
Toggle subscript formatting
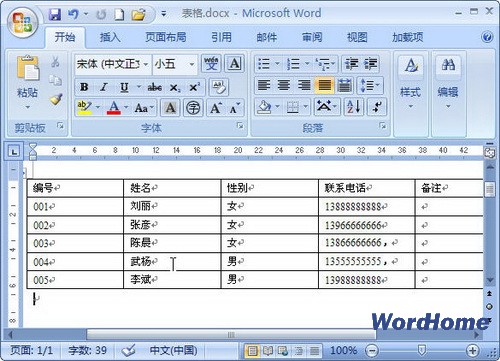point(175,87)
